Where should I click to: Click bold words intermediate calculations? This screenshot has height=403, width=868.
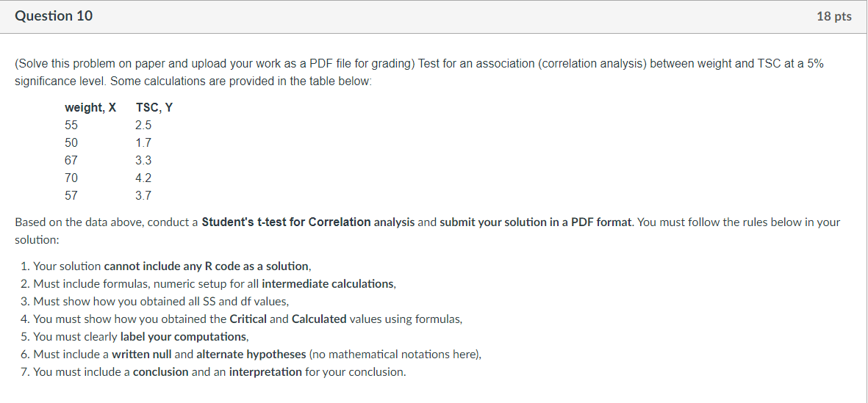click(x=329, y=284)
